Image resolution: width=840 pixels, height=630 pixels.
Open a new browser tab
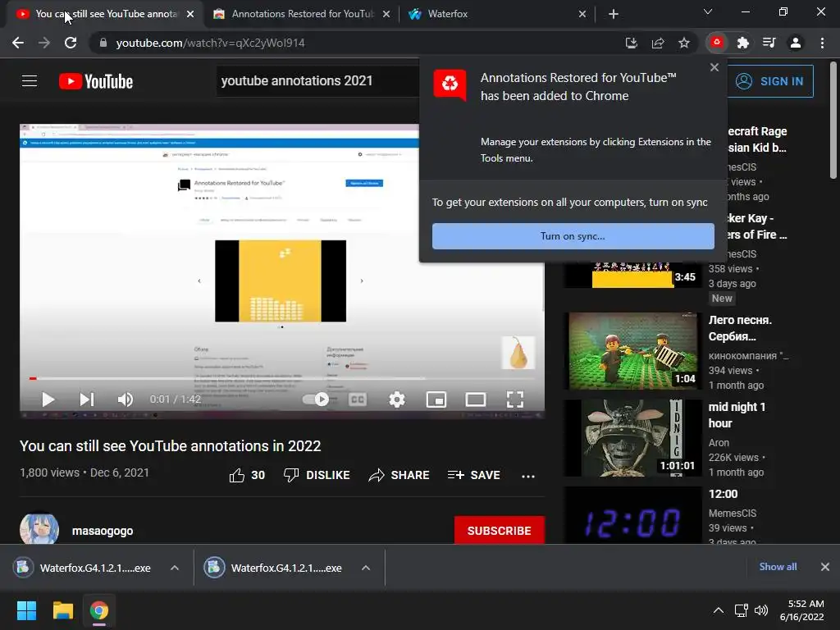click(x=614, y=14)
